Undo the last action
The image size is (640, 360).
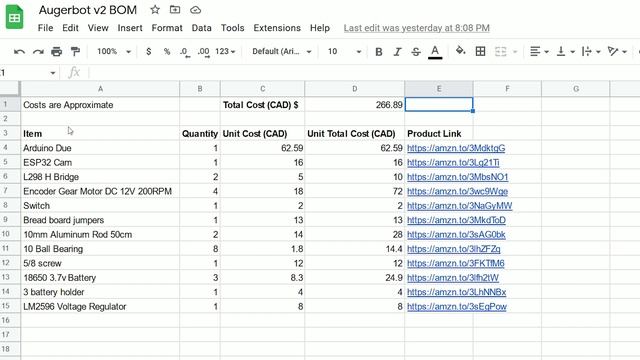19,51
